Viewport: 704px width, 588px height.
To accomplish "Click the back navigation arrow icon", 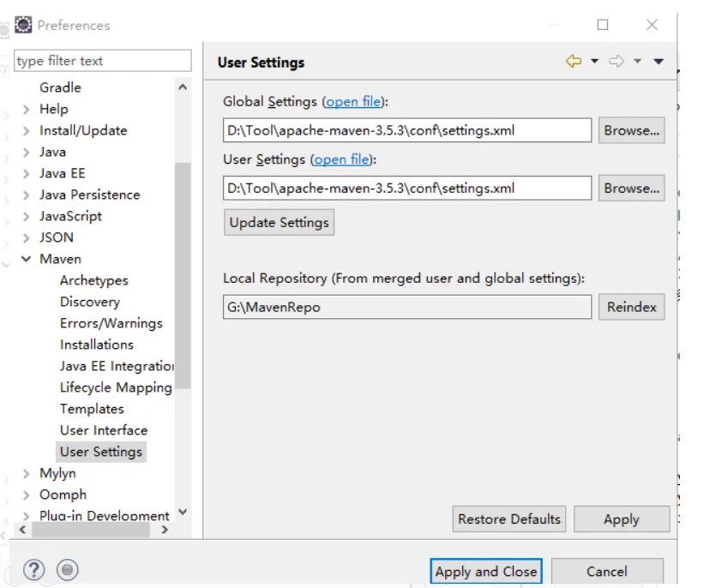I will [x=574, y=61].
